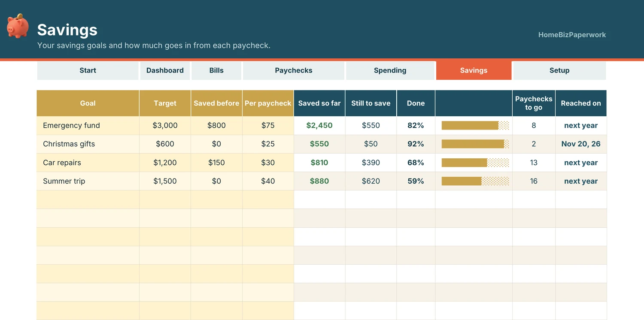Click the Car repairs progress bar
Screen dimensions: 644x320
pyautogui.click(x=475, y=163)
